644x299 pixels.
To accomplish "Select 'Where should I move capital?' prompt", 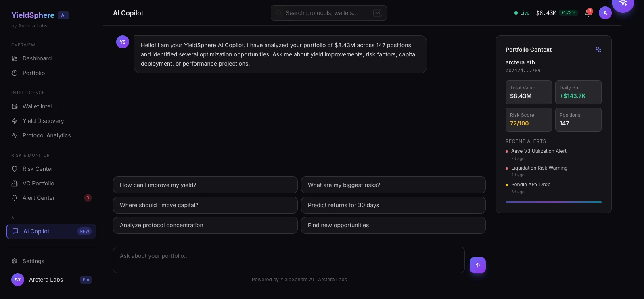I will pyautogui.click(x=205, y=205).
